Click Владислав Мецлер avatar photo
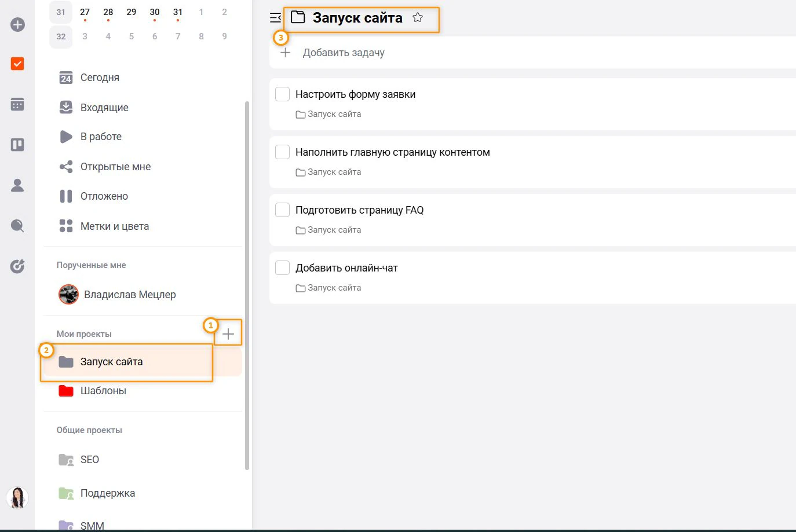The width and height of the screenshot is (796, 532). 68,294
